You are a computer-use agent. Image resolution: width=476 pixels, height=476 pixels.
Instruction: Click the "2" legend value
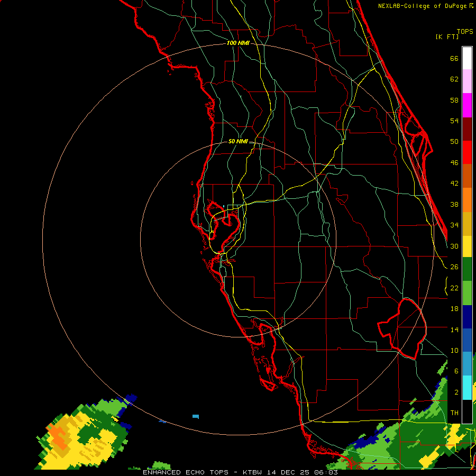[x=456, y=392]
